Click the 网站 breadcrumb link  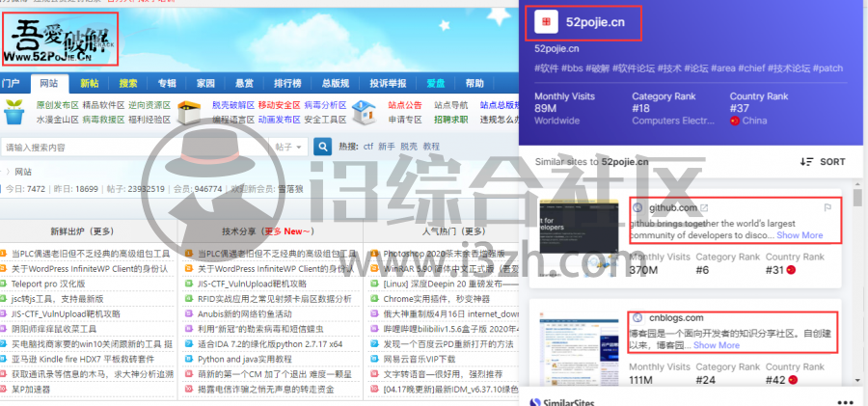tap(23, 171)
